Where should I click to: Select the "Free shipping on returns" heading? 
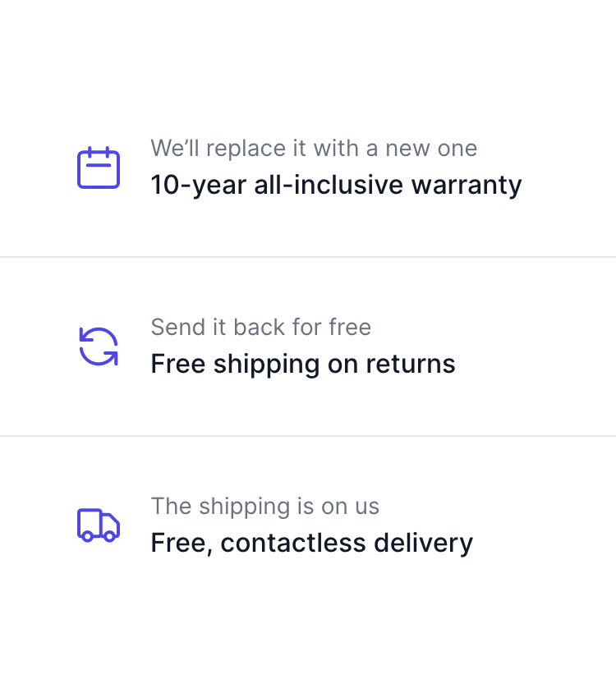point(303,365)
